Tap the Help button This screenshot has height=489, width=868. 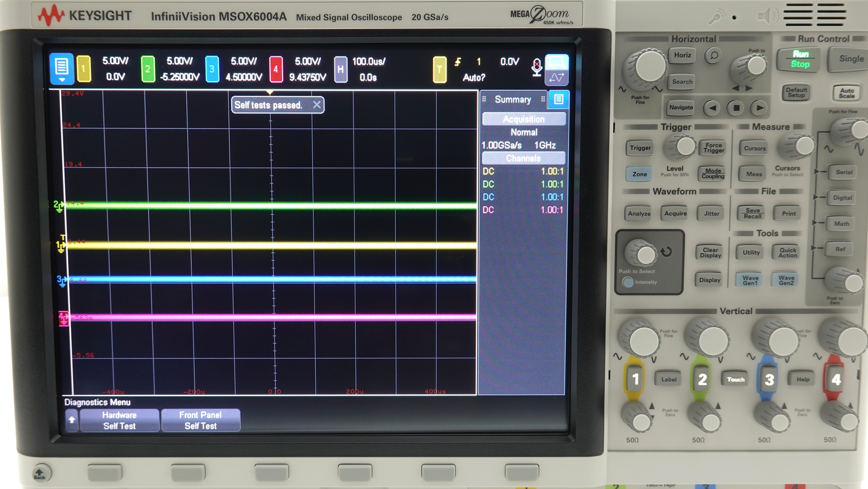[x=802, y=379]
